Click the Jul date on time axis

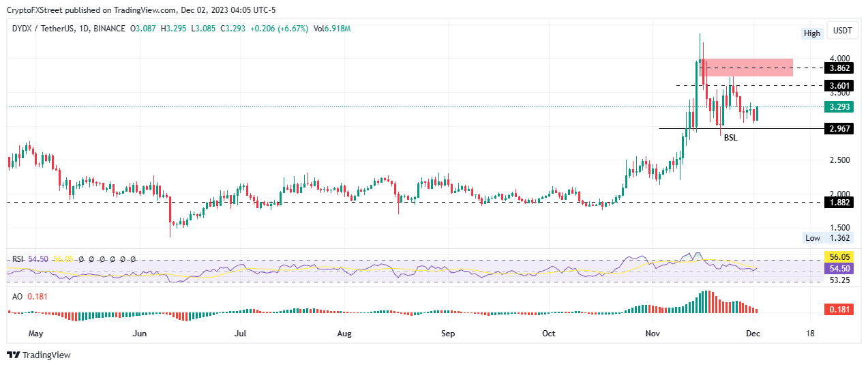point(240,334)
